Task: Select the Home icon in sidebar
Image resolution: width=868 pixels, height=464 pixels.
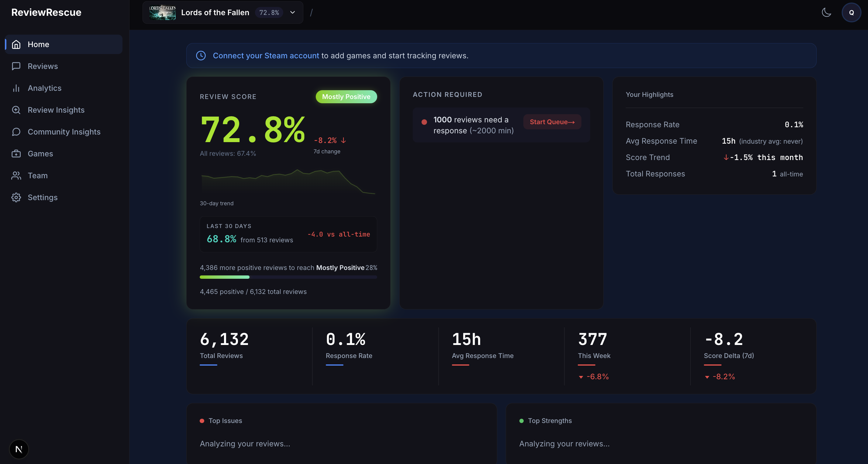Action: click(x=16, y=44)
